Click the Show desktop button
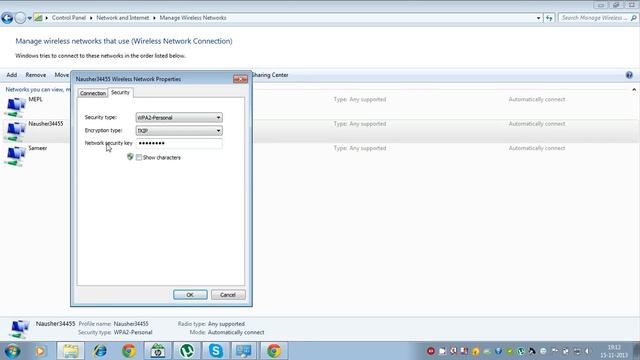640x360 pixels. (637, 351)
